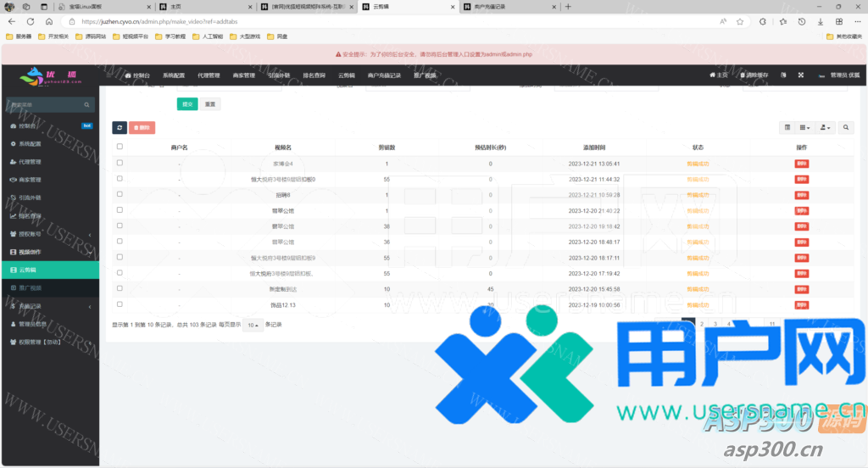
Task: Check the checkbox for row 饰品12.13
Action: click(x=120, y=304)
